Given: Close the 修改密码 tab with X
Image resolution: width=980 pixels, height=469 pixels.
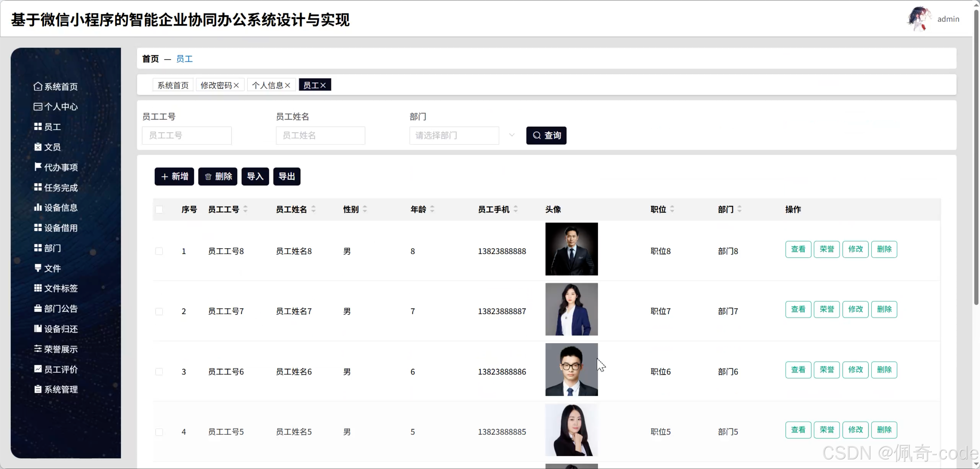Looking at the screenshot, I should point(236,85).
